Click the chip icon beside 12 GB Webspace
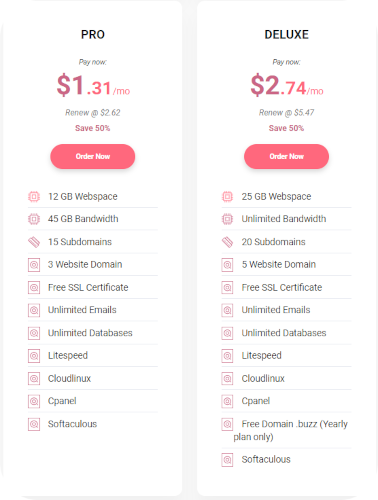 pos(34,197)
